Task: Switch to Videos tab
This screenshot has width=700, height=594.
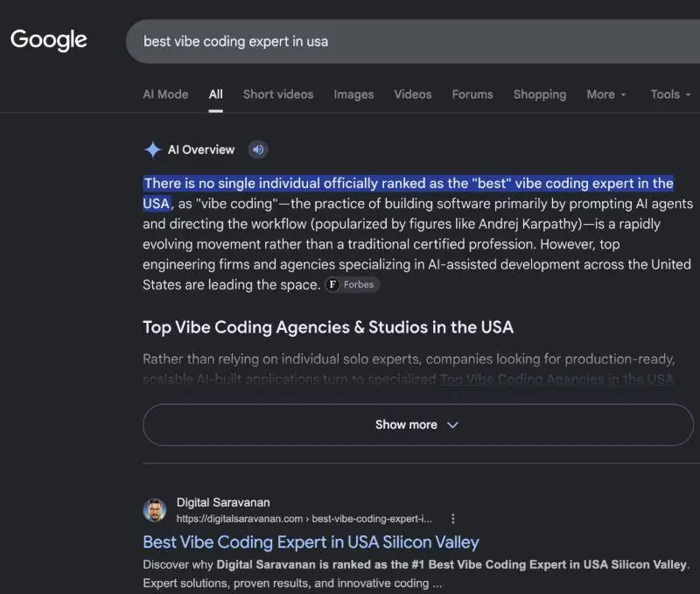Action: coord(412,94)
